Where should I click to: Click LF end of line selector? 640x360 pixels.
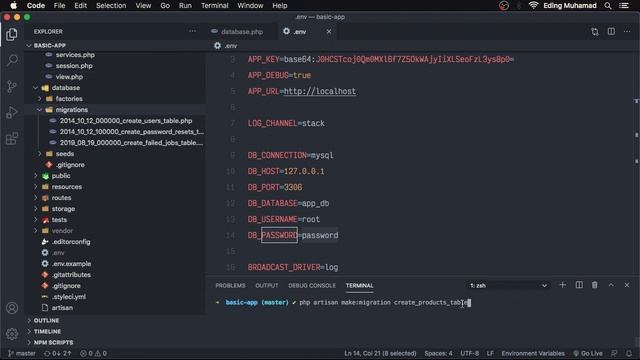pos(490,353)
